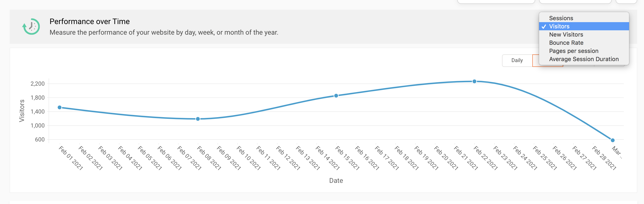The height and width of the screenshot is (204, 644).
Task: Click the Feb 28 2021 date label
Action: [604, 158]
